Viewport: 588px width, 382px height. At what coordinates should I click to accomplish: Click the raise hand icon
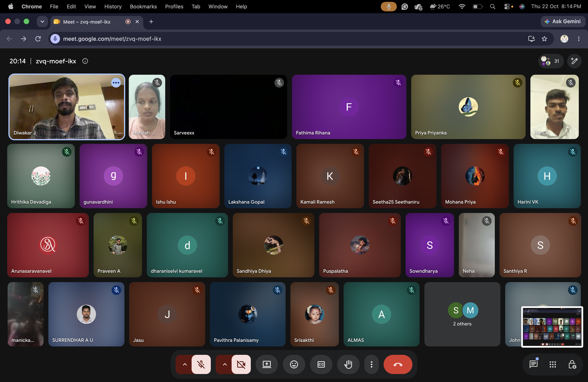tap(348, 364)
